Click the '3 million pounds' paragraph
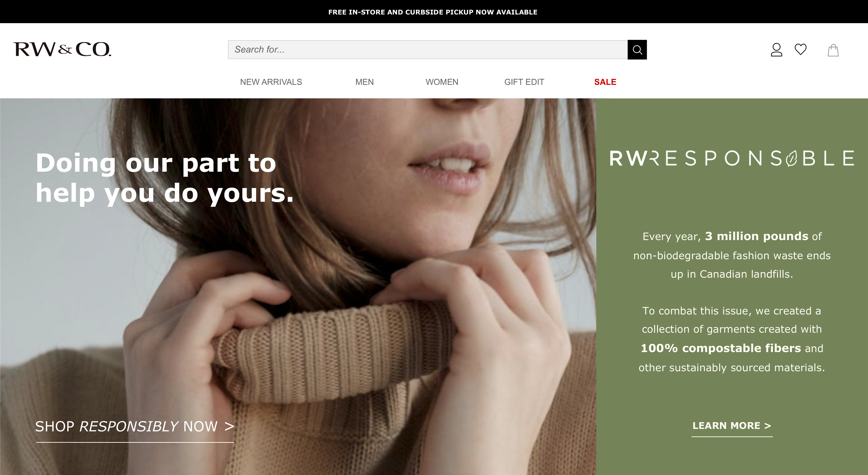 (732, 255)
